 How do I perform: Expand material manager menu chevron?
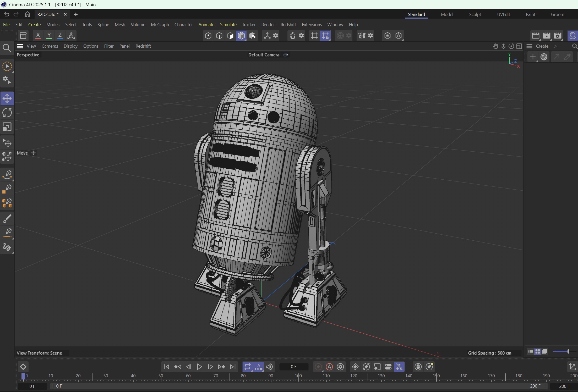pos(555,46)
